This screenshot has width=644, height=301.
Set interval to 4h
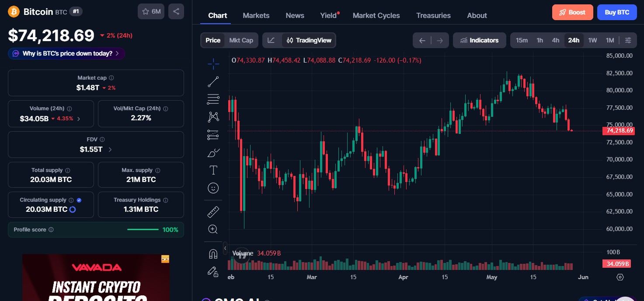[556, 40]
